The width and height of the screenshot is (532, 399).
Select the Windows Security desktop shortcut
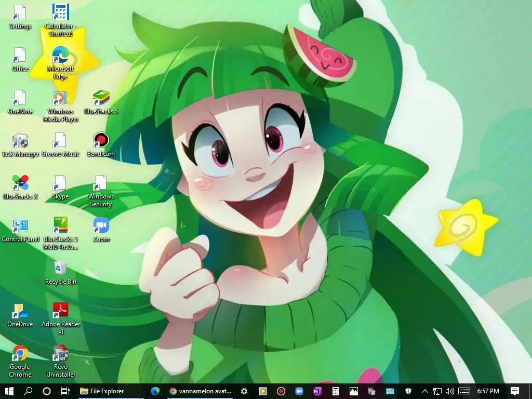click(x=101, y=191)
